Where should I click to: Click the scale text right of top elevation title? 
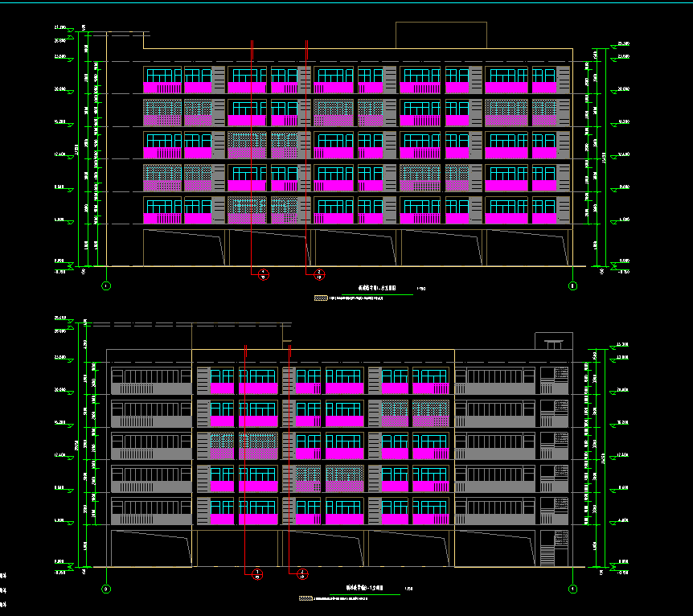(421, 288)
